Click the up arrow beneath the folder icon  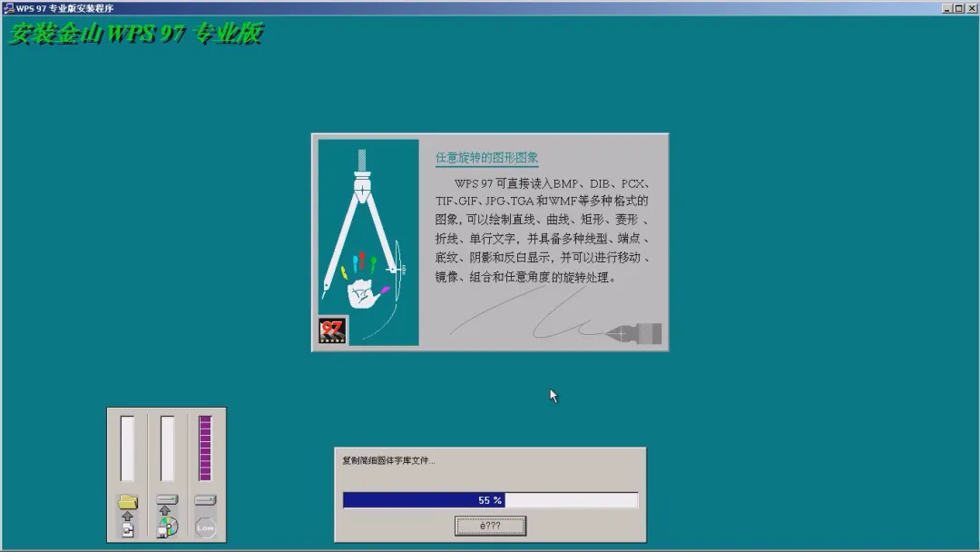pos(128,517)
